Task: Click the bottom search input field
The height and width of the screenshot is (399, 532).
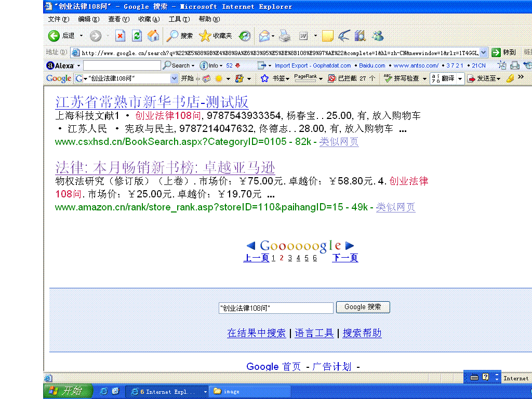Action: [x=276, y=309]
